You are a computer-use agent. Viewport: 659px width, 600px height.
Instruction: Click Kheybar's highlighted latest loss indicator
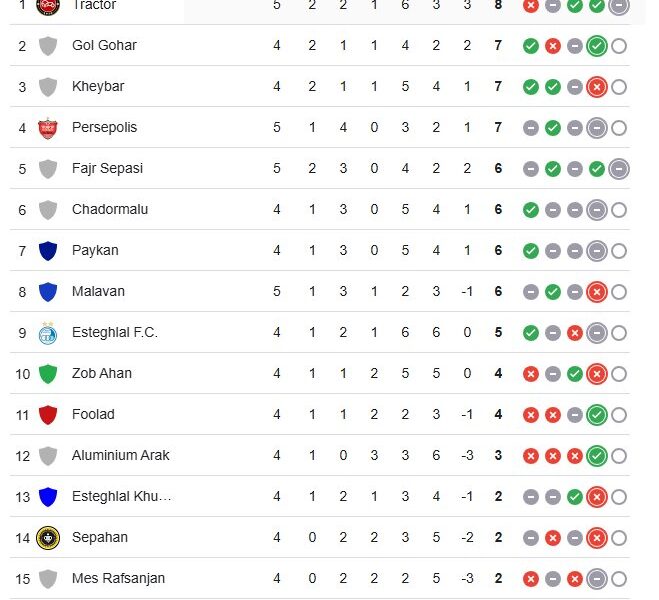pos(597,87)
